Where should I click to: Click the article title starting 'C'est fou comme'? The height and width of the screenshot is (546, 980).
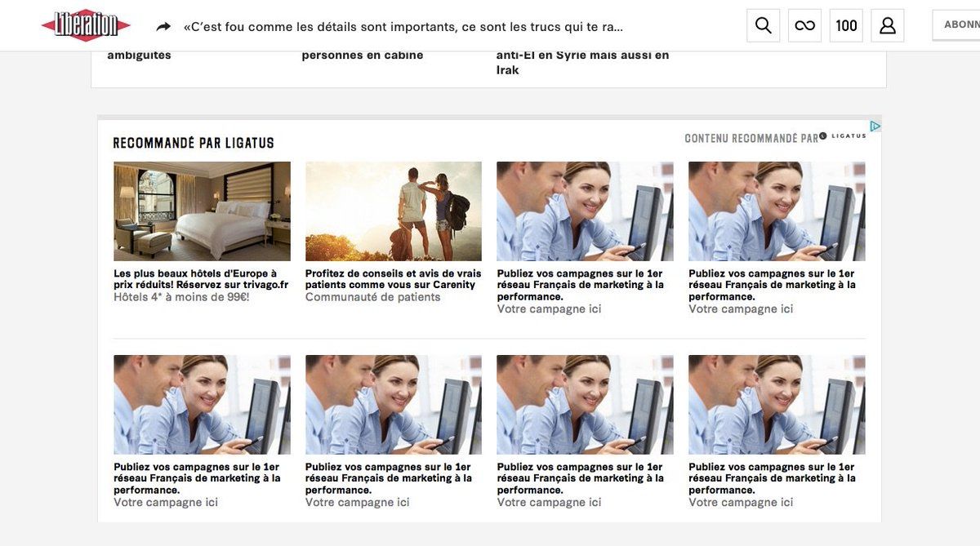click(x=403, y=27)
